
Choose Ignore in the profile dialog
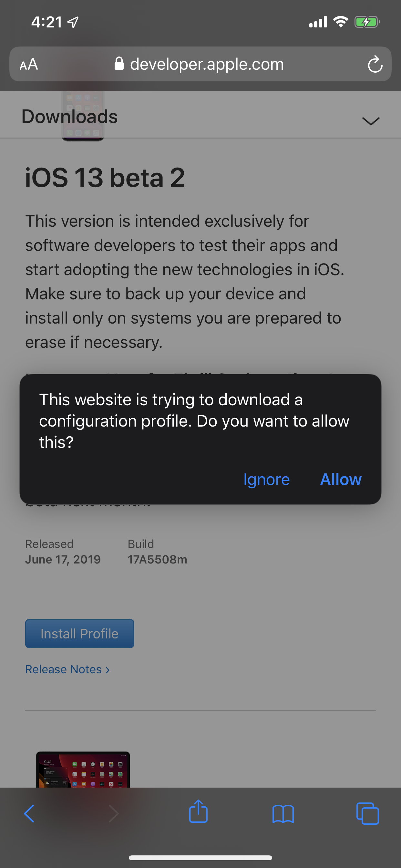[266, 479]
